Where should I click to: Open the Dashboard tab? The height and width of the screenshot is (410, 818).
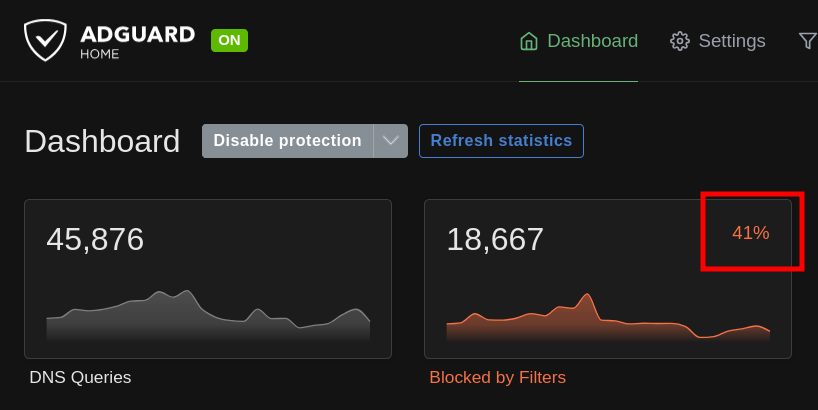point(579,41)
